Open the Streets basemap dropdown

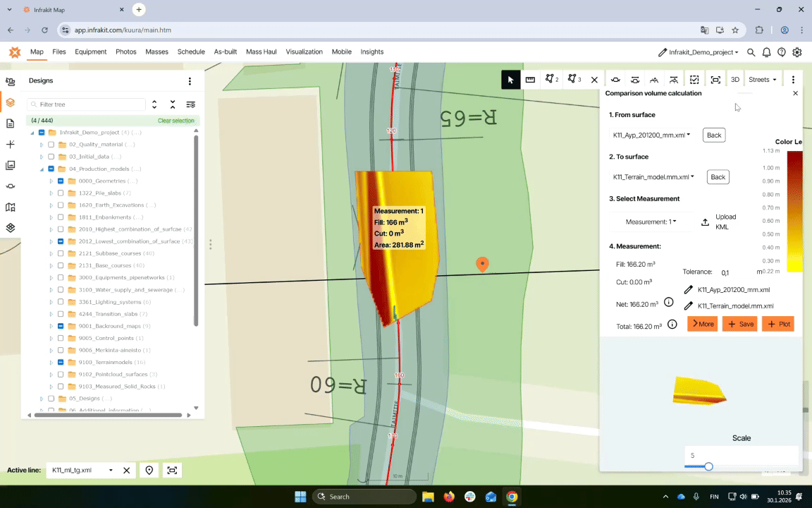coord(762,80)
